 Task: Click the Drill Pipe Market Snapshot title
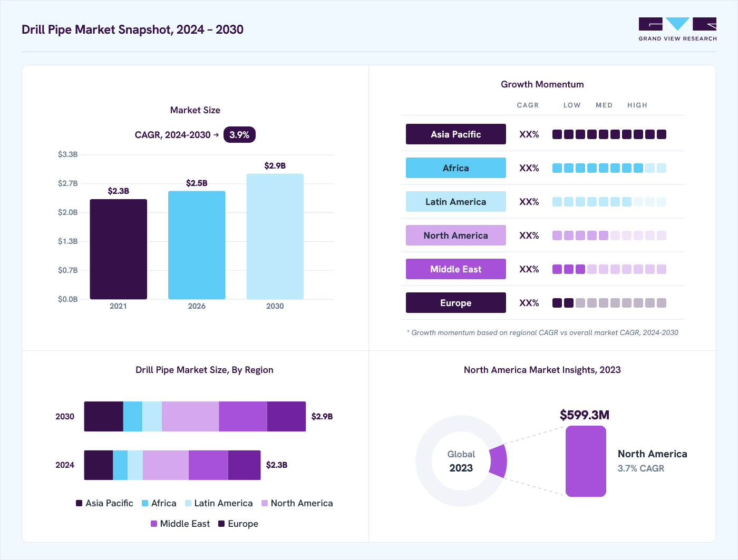pos(132,30)
